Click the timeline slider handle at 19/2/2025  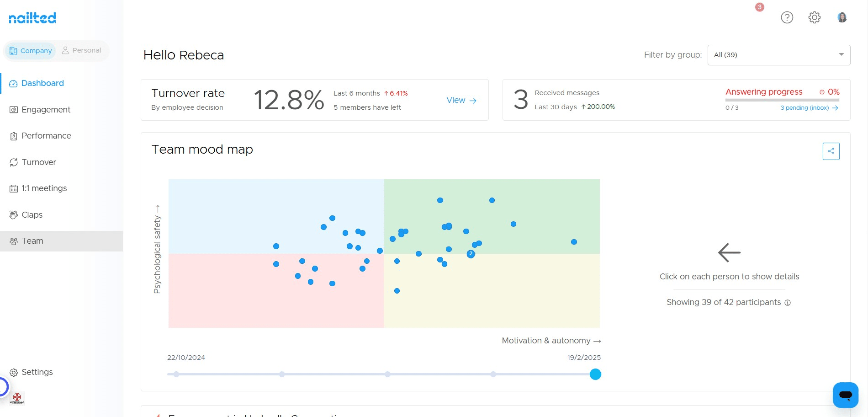pyautogui.click(x=595, y=374)
